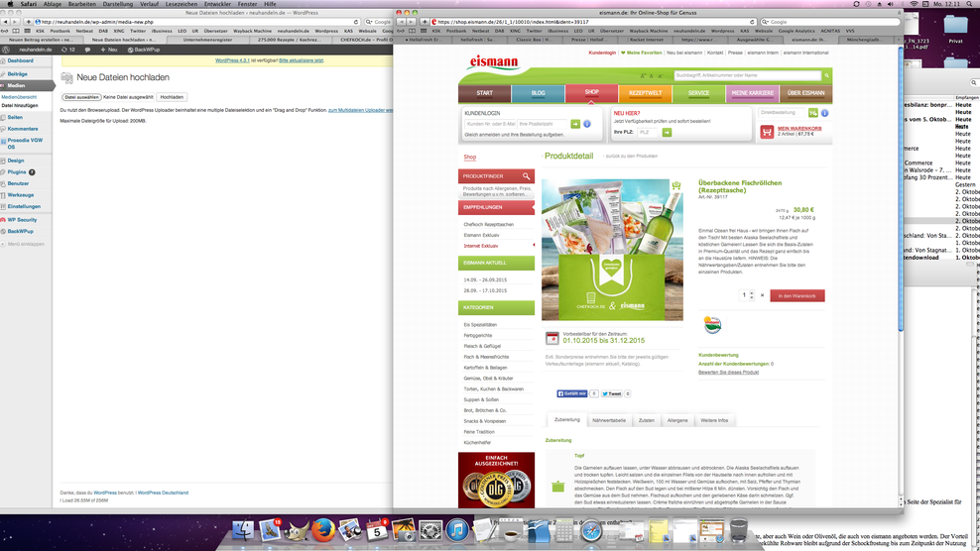980x551 pixels.
Task: Click the Kundenlogin link in top bar
Action: 602,54
